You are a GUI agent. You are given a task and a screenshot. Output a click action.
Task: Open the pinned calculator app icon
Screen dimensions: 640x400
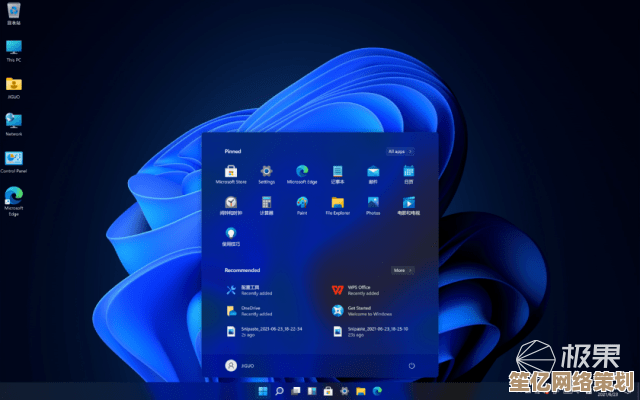(266, 203)
